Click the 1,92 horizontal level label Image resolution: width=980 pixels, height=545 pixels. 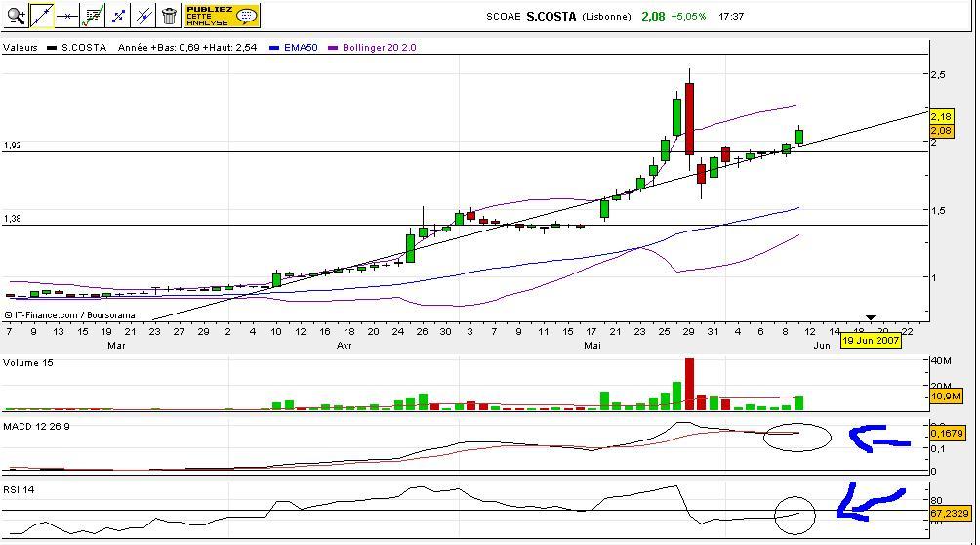13,146
